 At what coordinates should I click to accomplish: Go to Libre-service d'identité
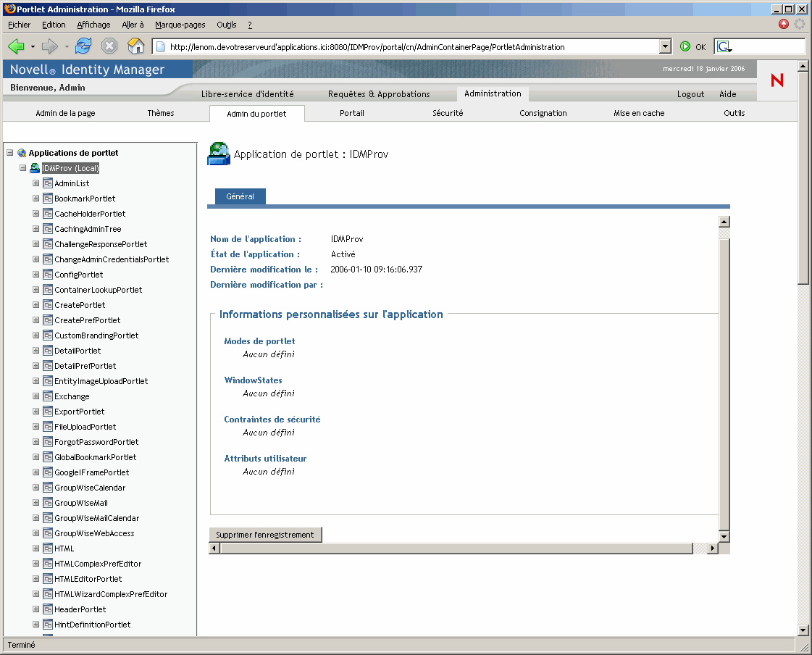(248, 93)
